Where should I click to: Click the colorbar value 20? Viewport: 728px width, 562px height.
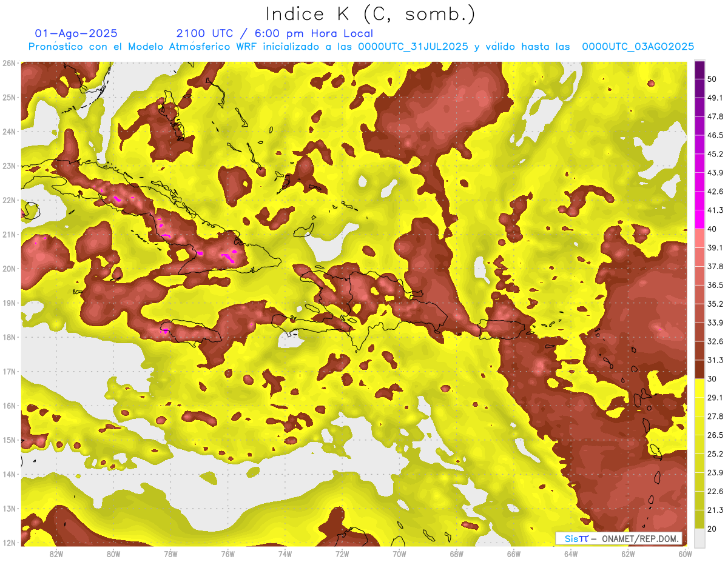coord(712,529)
